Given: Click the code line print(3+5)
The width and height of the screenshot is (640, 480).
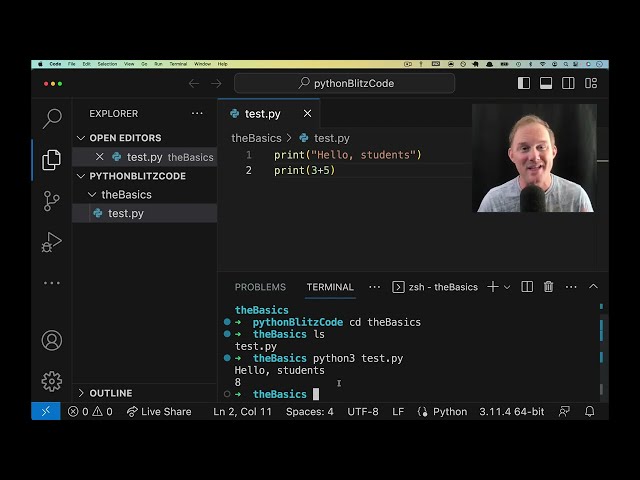Looking at the screenshot, I should click(304, 170).
